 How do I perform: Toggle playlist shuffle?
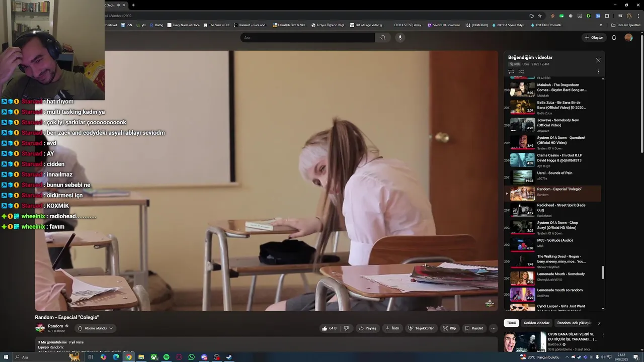click(x=521, y=71)
